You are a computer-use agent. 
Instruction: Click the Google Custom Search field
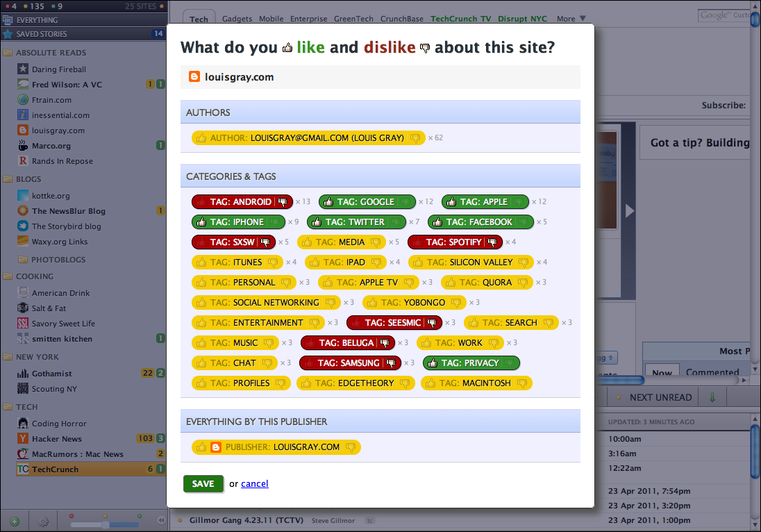click(x=725, y=15)
